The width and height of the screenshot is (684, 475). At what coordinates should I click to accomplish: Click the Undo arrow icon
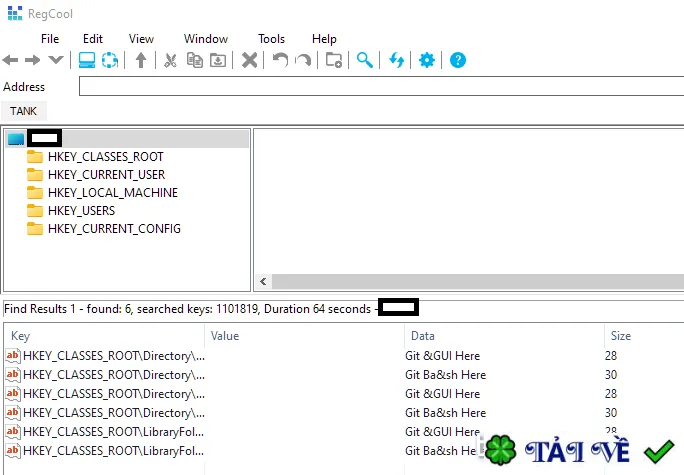280,60
